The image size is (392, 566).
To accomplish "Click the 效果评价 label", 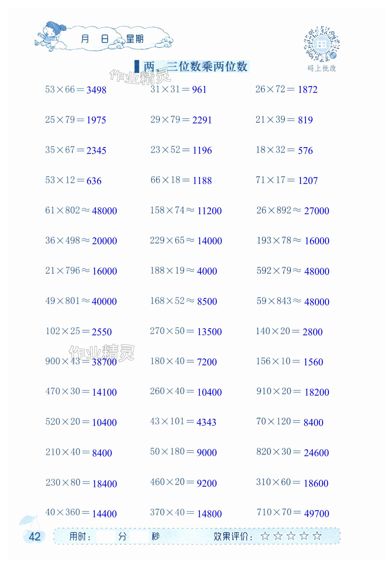I will pos(232,536).
